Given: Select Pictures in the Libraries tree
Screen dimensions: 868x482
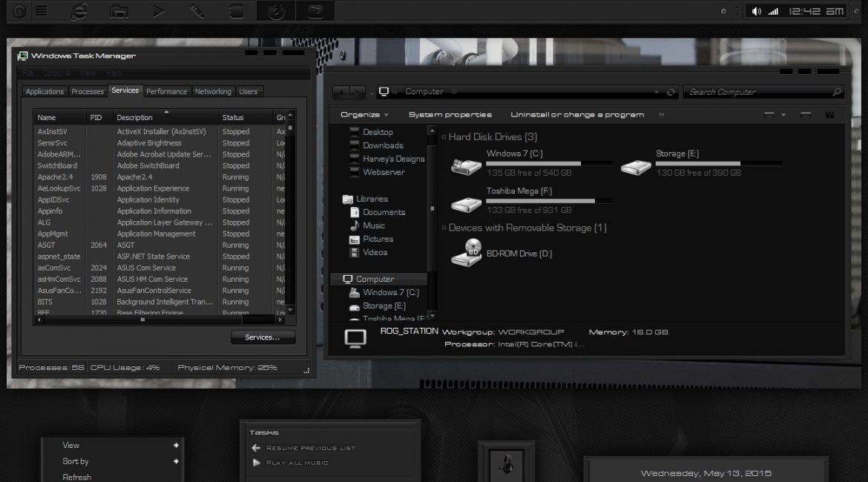Looking at the screenshot, I should click(x=378, y=239).
